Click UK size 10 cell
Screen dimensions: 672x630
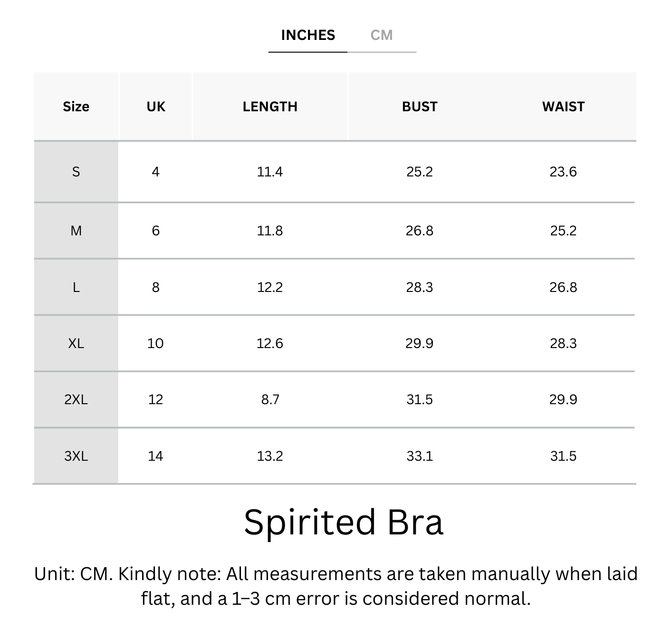[x=155, y=343]
